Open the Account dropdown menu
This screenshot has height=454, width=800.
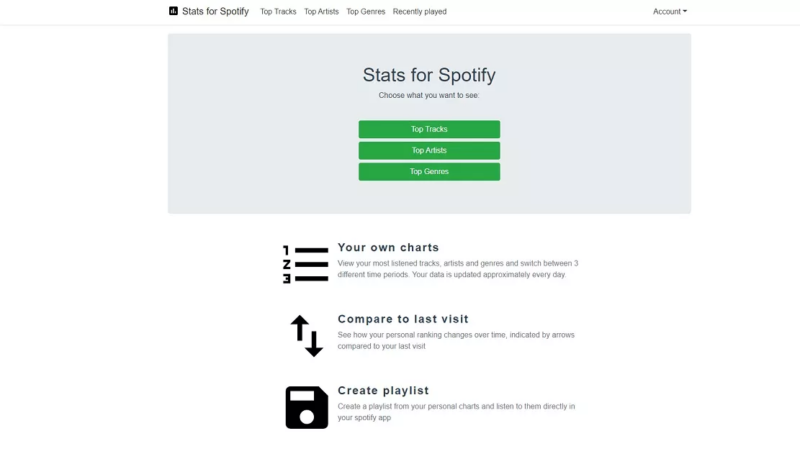[669, 11]
